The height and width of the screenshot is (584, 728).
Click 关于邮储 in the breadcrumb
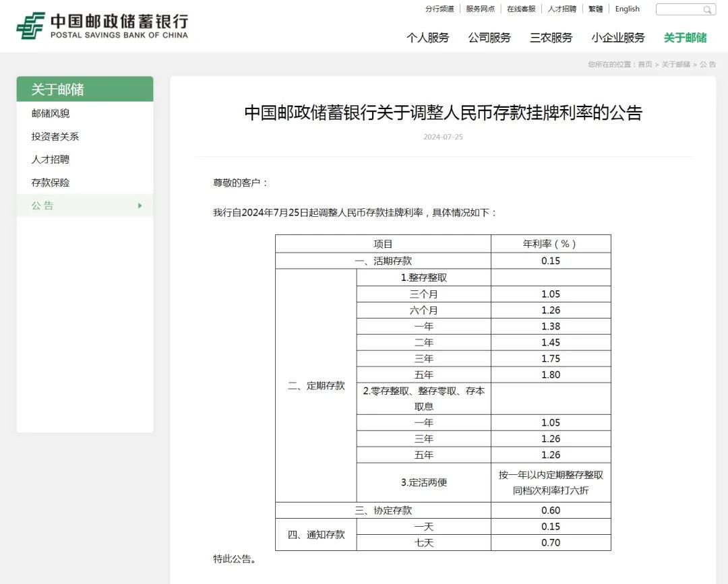pyautogui.click(x=675, y=65)
